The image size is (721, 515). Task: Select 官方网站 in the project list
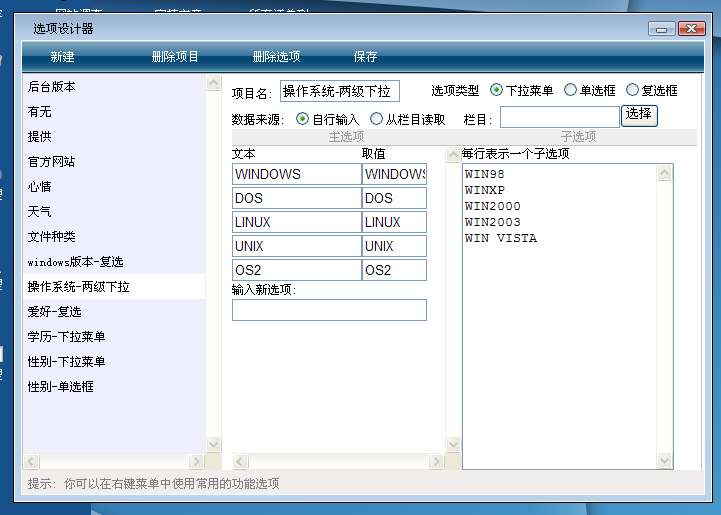[114, 161]
